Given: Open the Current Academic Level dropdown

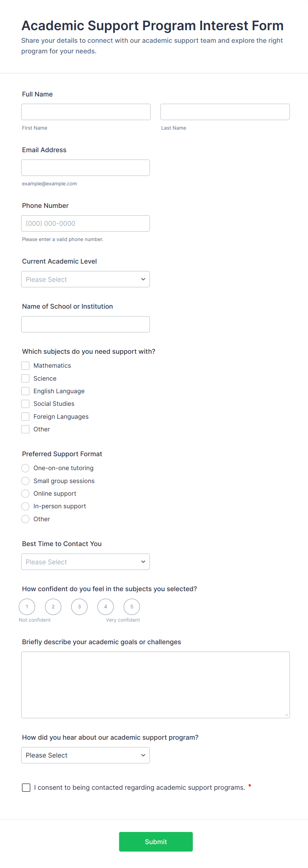Looking at the screenshot, I should (85, 279).
